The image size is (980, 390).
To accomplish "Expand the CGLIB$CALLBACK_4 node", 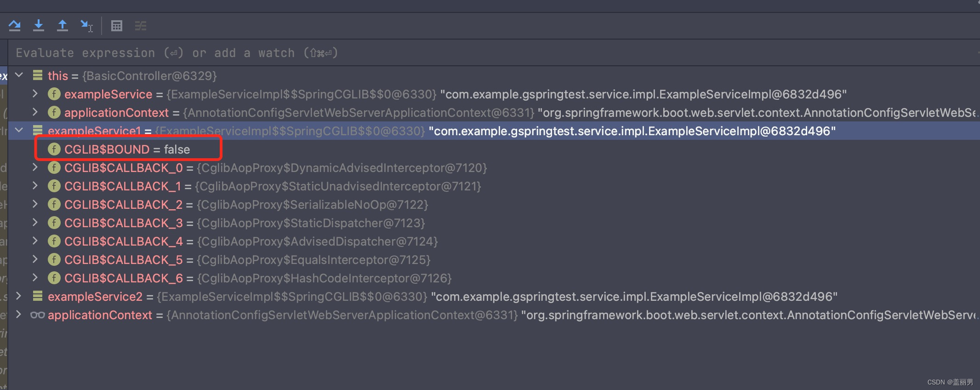I will (x=35, y=241).
